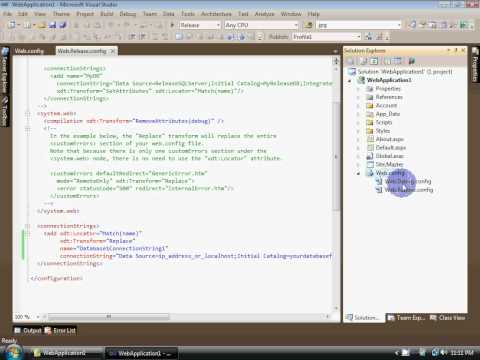Switch to the Team Explorer tab

pyautogui.click(x=407, y=318)
